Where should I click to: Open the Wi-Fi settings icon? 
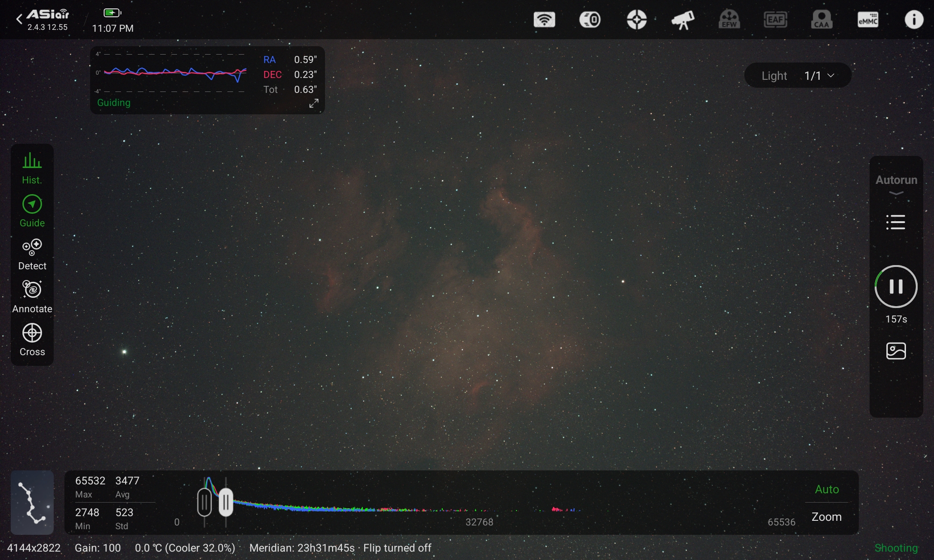pos(544,20)
